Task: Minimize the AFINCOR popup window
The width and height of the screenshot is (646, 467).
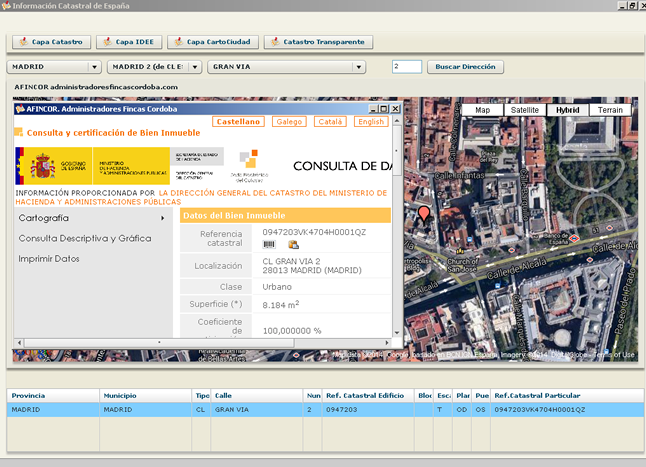Action: (374, 109)
